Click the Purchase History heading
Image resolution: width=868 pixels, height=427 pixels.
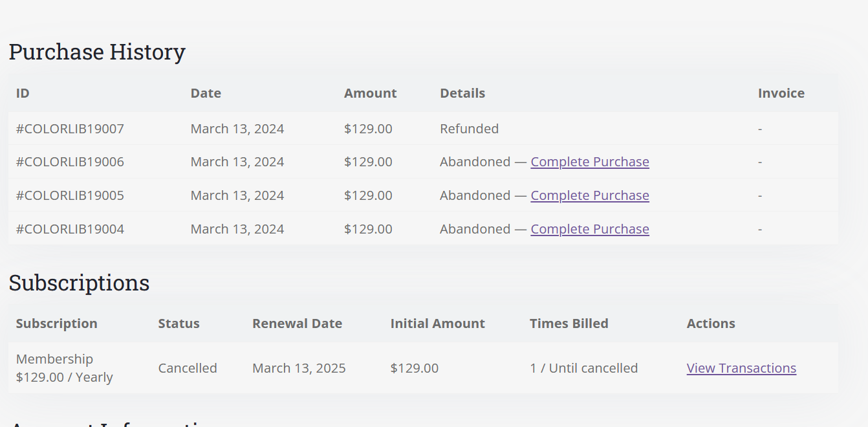click(97, 52)
